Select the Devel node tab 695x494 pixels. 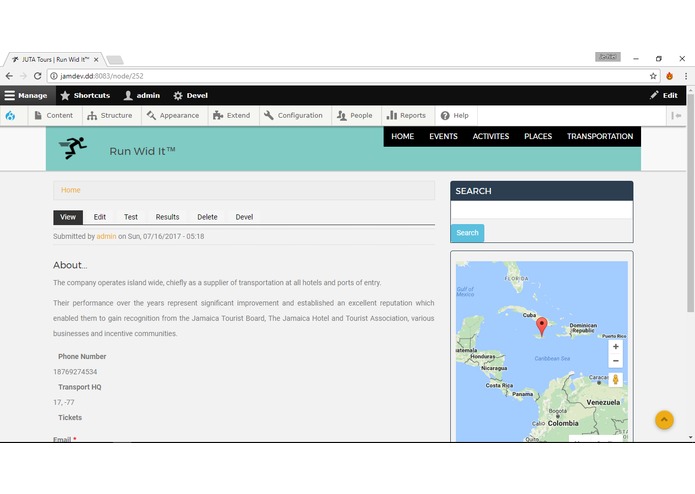244,217
